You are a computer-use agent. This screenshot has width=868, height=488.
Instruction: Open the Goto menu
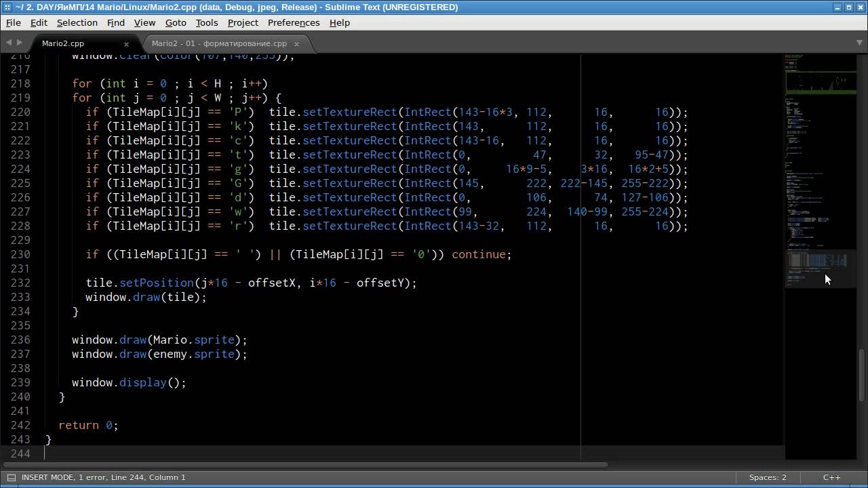[176, 22]
